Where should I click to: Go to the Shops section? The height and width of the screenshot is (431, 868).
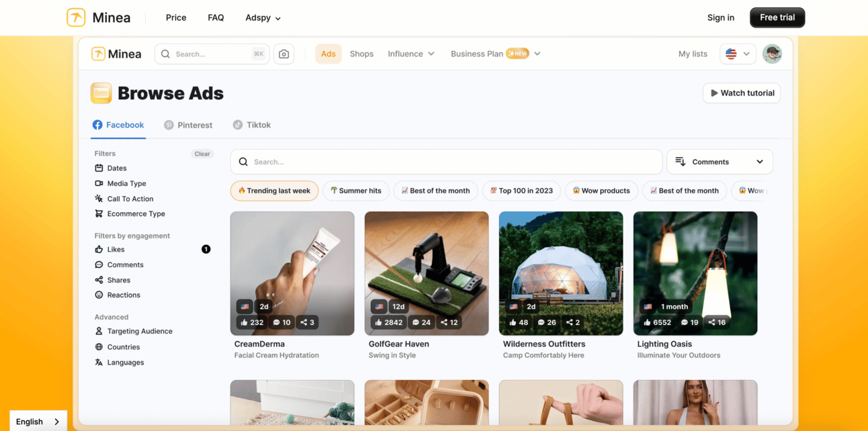(361, 54)
